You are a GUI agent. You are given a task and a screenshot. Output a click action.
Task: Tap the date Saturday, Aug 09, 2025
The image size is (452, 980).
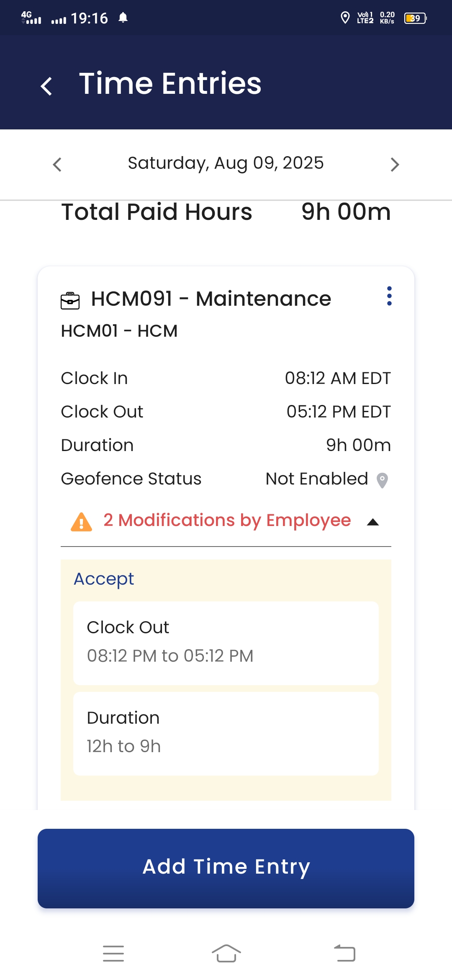pos(226,163)
